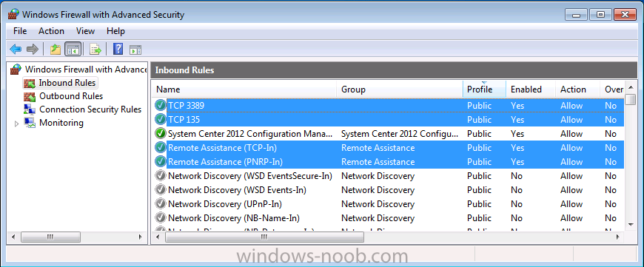The image size is (644, 267).
Task: Click the System Center 2012 rule status icon
Action: [160, 134]
